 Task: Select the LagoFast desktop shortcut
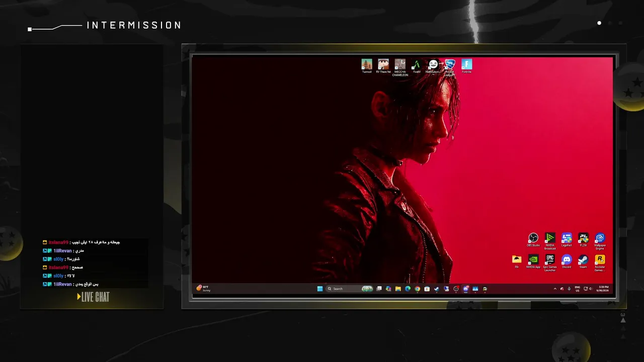pyautogui.click(x=567, y=240)
